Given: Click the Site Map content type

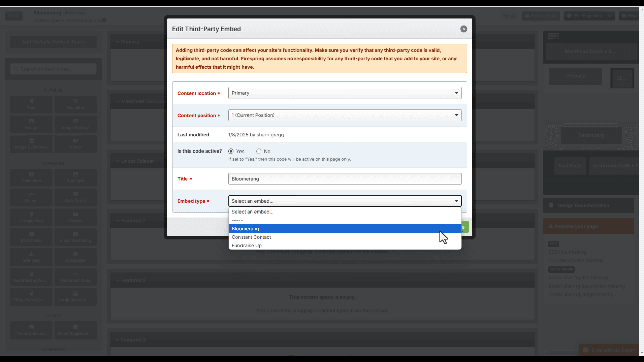Looking at the screenshot, I should pyautogui.click(x=31, y=257).
